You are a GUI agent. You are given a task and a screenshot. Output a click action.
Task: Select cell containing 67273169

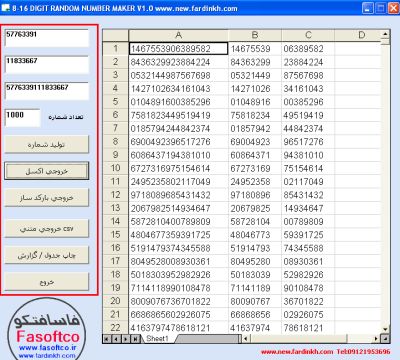pos(255,168)
